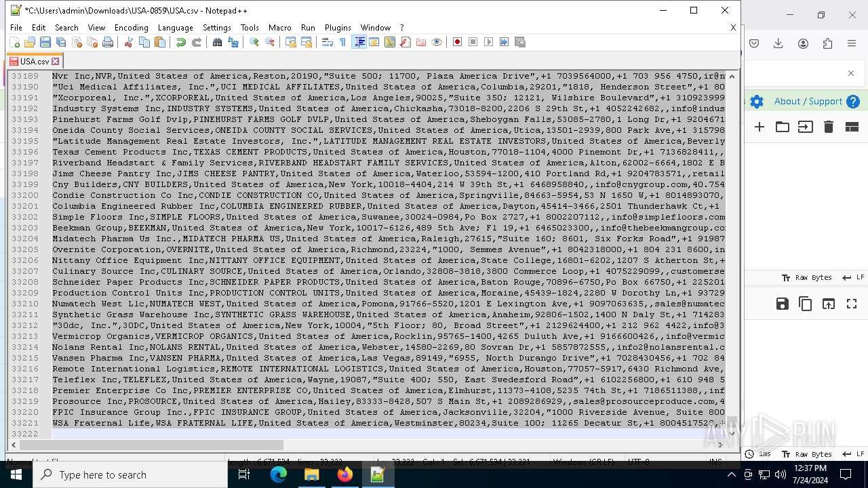Open Firefox extensions puzzle icon
The width and height of the screenshot is (868, 488).
tap(827, 43)
